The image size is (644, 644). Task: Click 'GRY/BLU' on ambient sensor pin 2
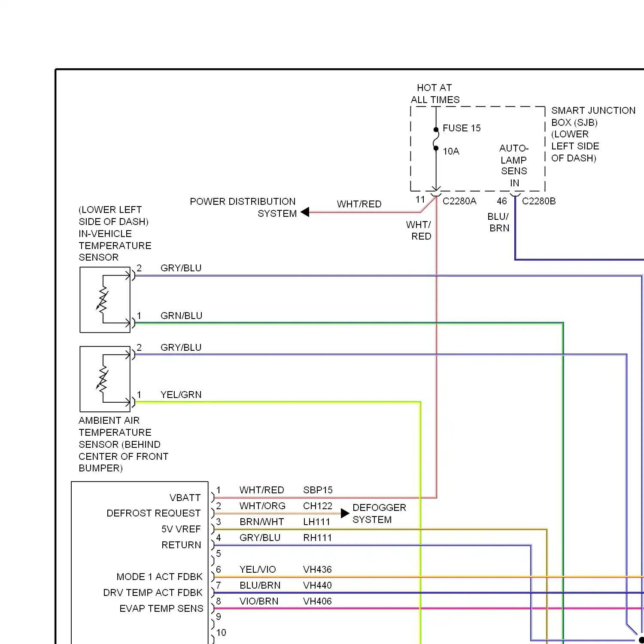[x=181, y=347]
